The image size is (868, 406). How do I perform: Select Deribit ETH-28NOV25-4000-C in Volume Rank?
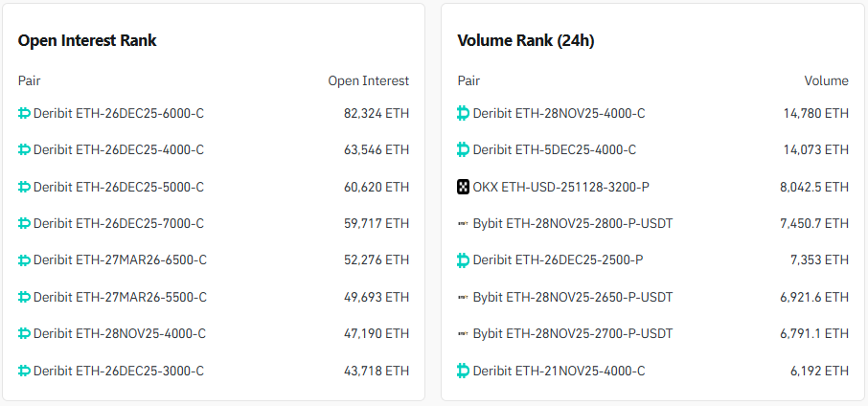click(x=559, y=113)
